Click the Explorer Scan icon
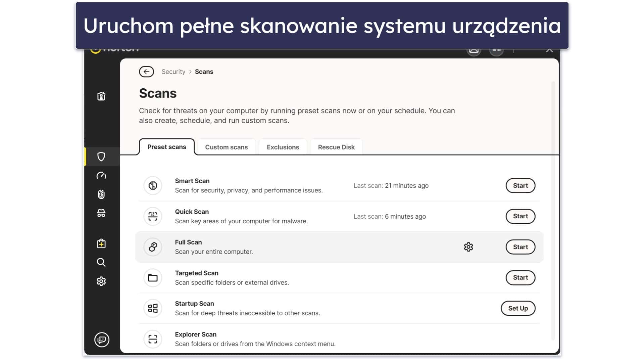The height and width of the screenshot is (359, 644). [x=153, y=339]
